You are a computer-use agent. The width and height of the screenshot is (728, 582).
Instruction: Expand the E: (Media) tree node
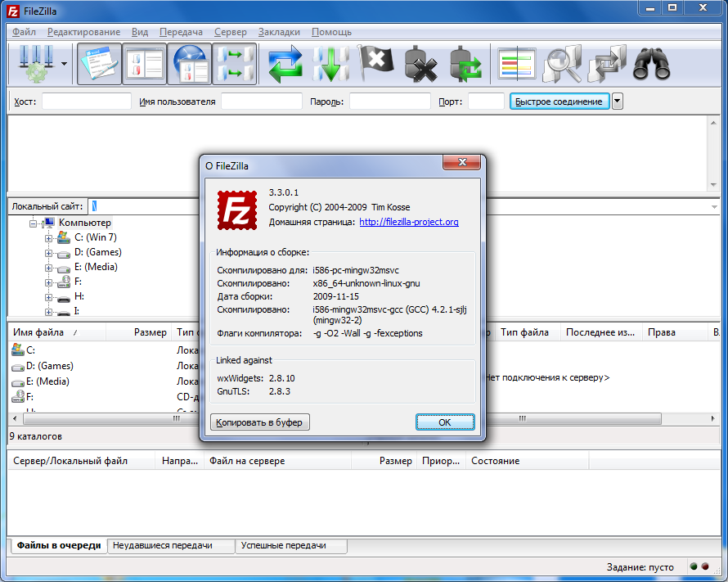[48, 268]
